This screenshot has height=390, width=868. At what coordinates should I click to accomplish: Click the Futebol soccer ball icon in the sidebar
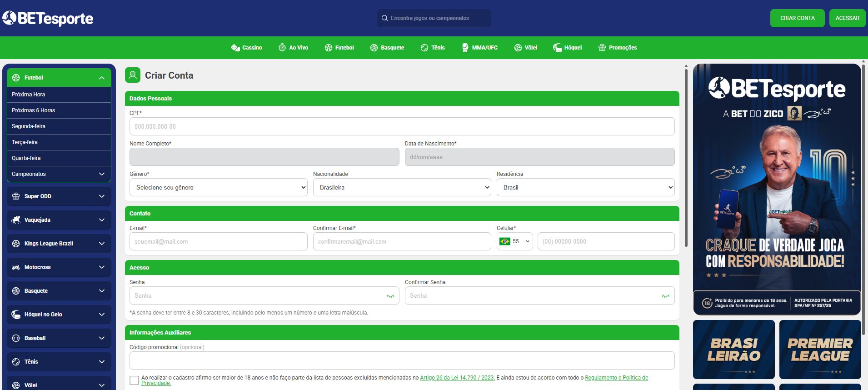coord(16,78)
